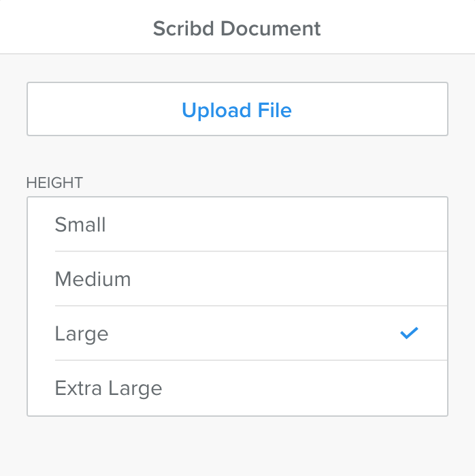
Task: Select the Small height option
Action: click(x=237, y=225)
